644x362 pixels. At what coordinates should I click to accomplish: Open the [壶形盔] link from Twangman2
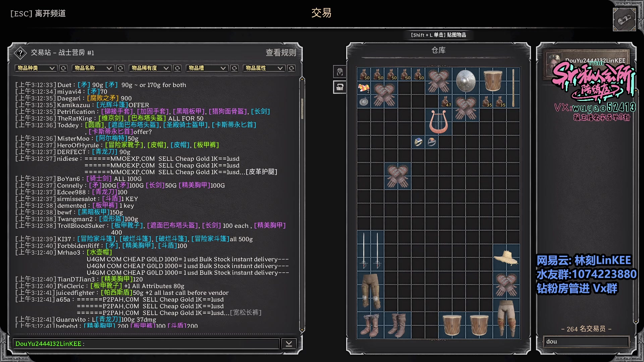(112, 219)
